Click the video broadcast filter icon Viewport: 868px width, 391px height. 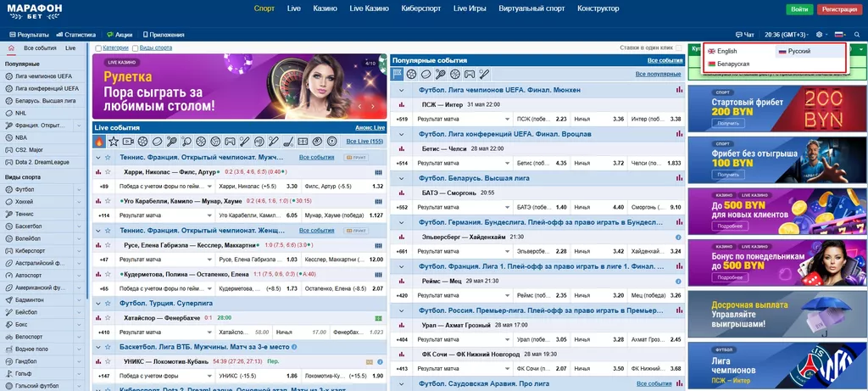click(x=128, y=142)
